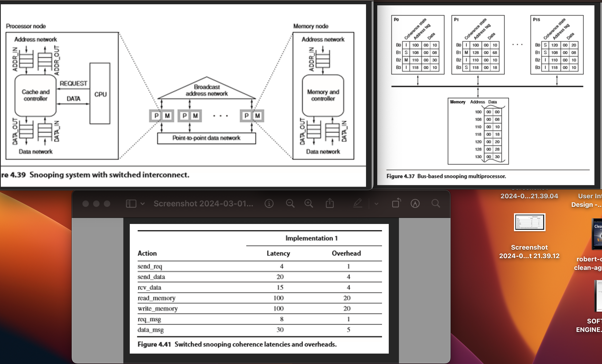Show the Markup toolbar icon
The width and height of the screenshot is (602, 364).
[415, 204]
